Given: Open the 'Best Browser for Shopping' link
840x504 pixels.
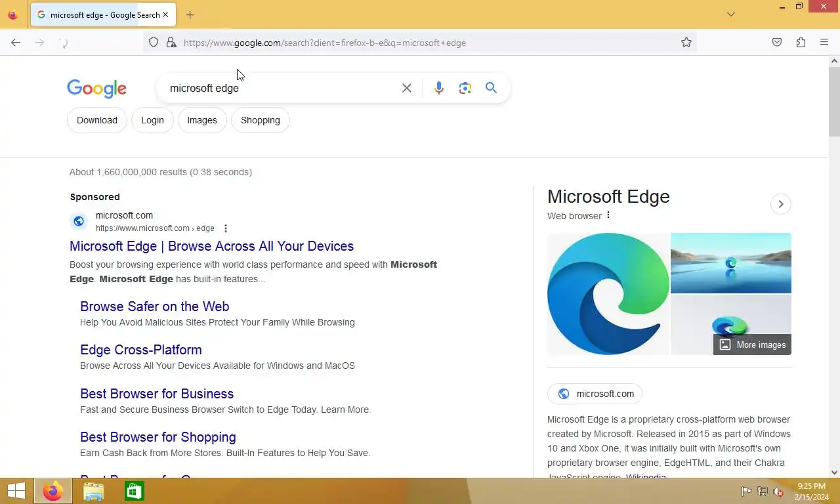Looking at the screenshot, I should [x=158, y=437].
